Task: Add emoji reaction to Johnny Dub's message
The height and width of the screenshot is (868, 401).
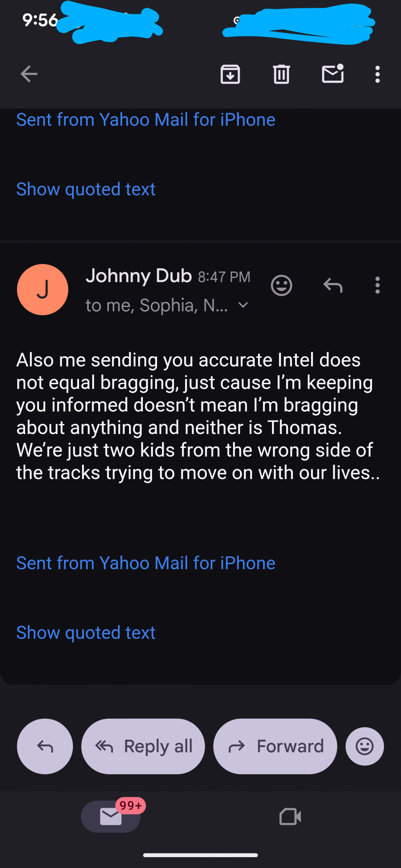Action: [x=281, y=285]
